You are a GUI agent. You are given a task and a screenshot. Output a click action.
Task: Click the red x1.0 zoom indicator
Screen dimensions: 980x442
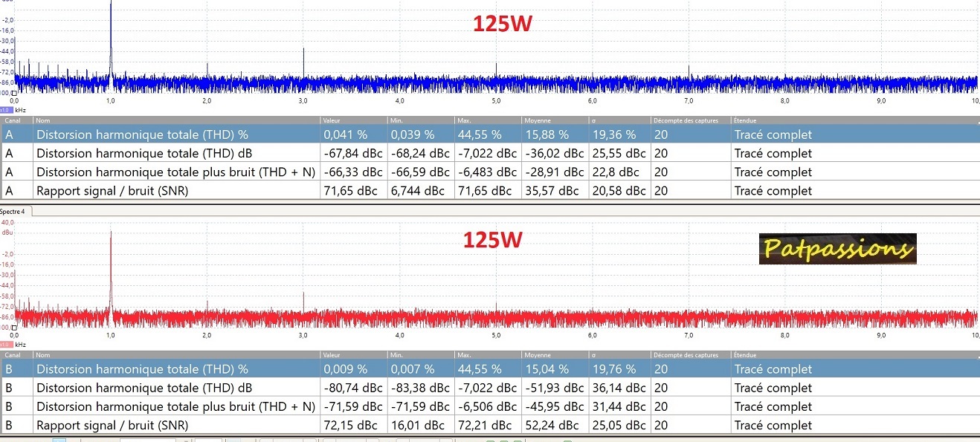tap(7, 345)
